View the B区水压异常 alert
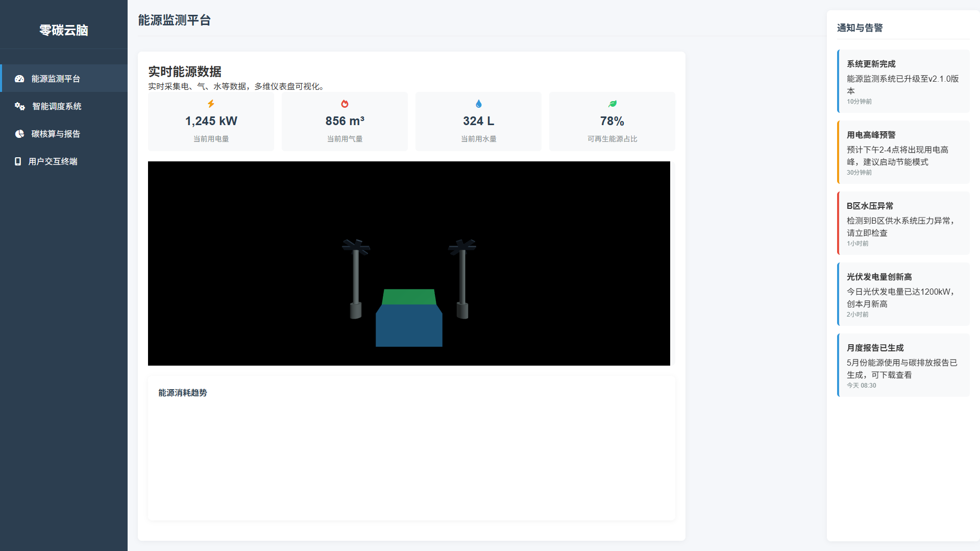 [903, 223]
